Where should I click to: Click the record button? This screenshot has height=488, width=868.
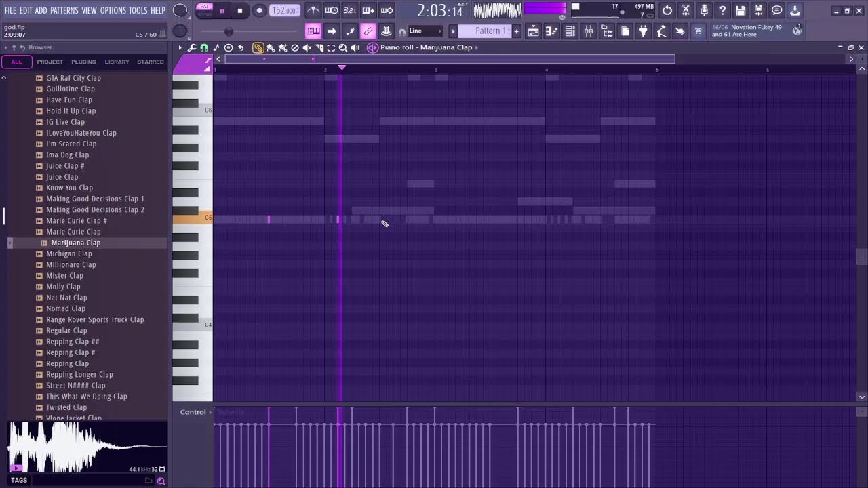[259, 11]
